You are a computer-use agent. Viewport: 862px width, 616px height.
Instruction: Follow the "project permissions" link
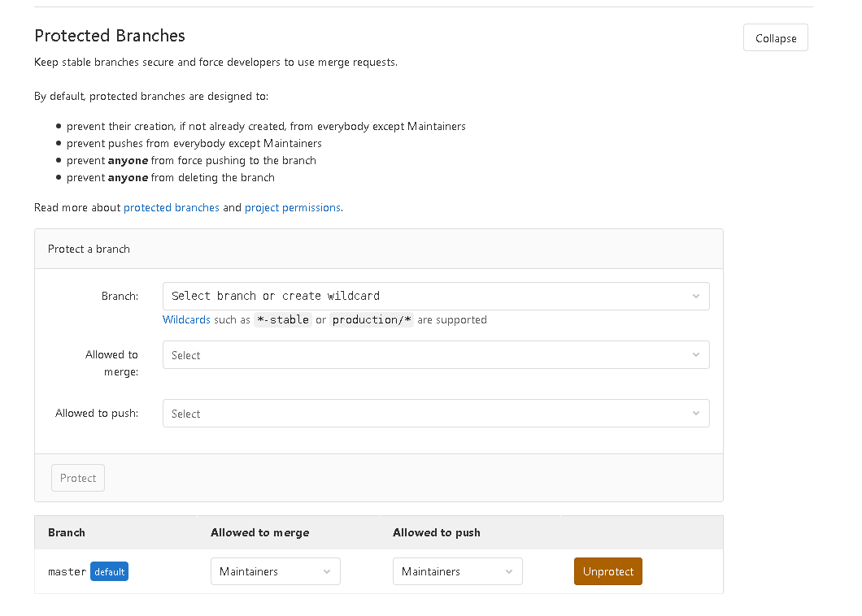coord(293,207)
